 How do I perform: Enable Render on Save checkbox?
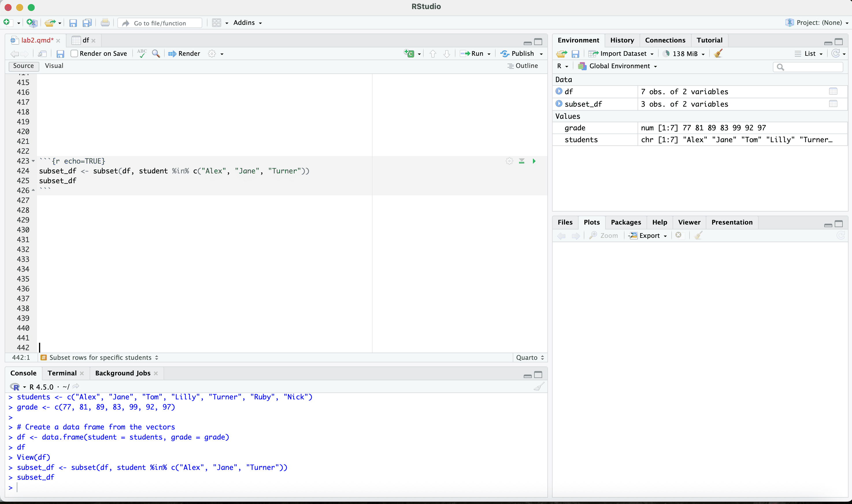(x=74, y=53)
